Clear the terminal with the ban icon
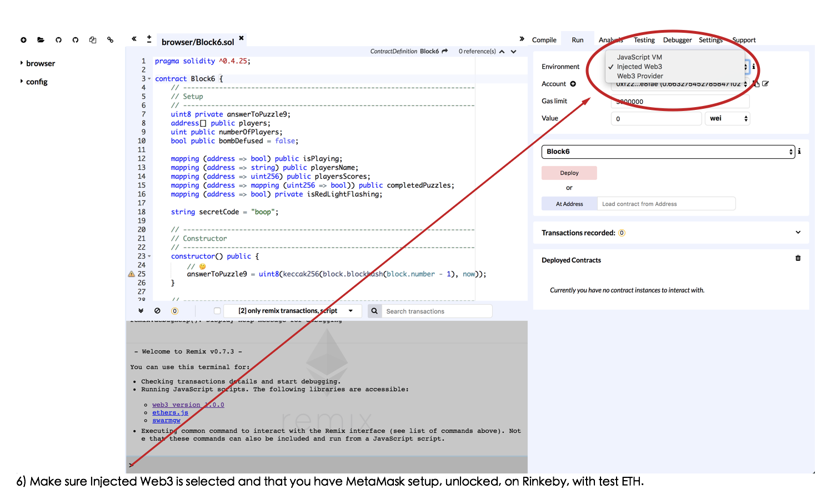This screenshot has height=504, width=831. [157, 311]
